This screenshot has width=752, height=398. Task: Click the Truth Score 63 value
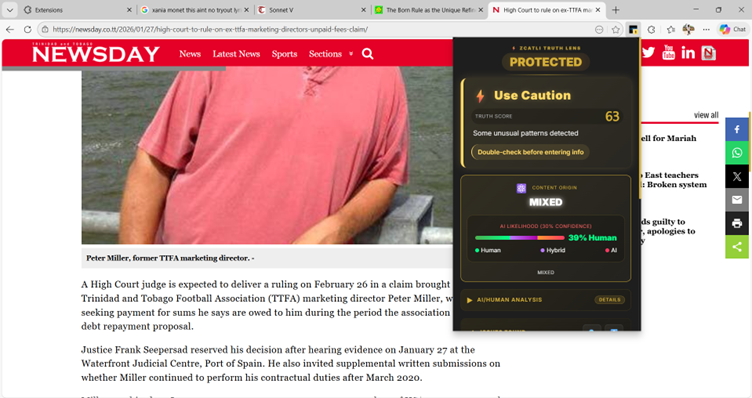pyautogui.click(x=612, y=117)
